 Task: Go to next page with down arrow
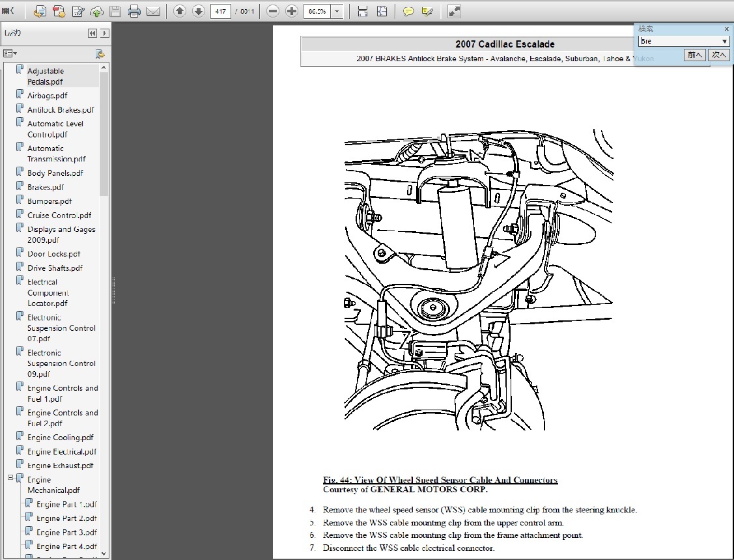(199, 11)
